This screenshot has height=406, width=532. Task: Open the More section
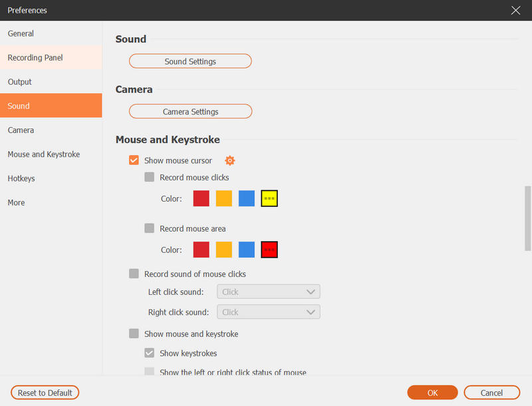point(16,202)
